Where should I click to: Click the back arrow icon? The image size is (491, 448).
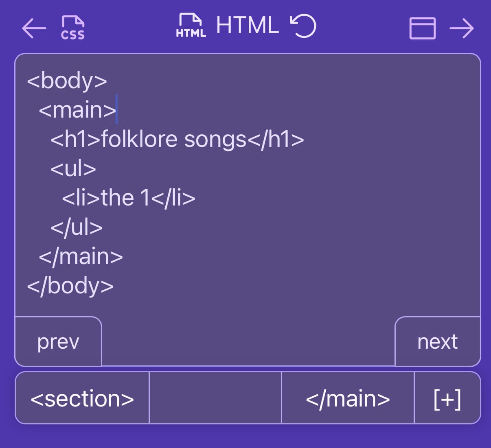click(34, 28)
